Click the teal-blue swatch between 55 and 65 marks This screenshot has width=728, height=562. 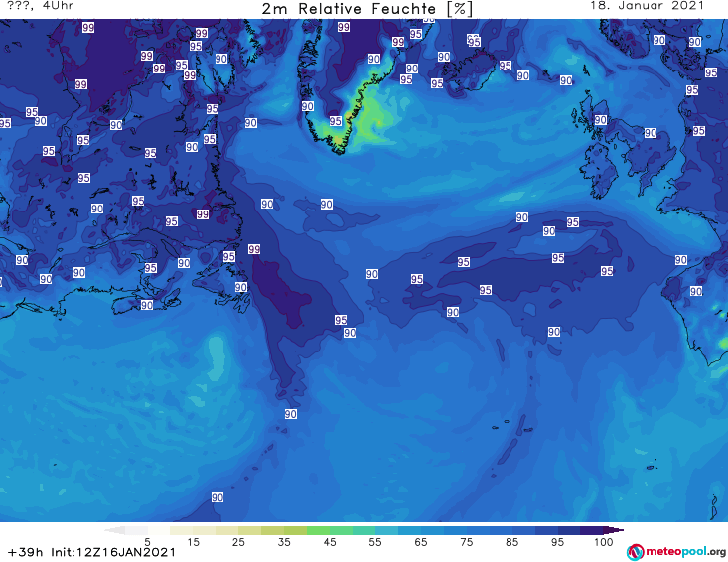tap(386, 530)
